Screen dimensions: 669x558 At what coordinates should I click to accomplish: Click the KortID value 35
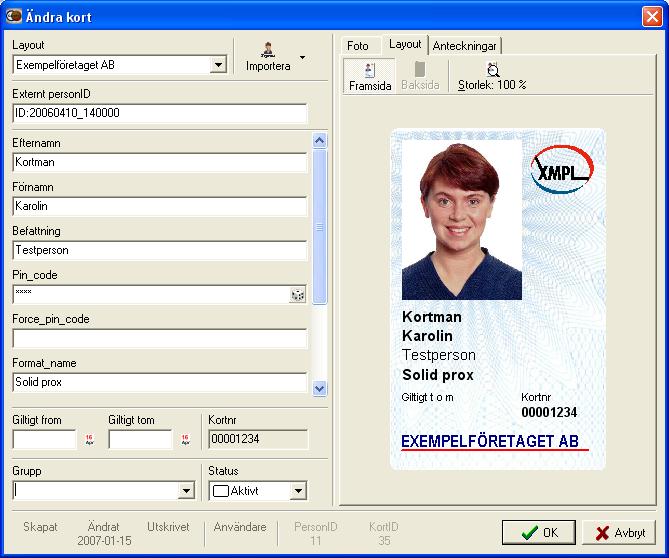(384, 541)
